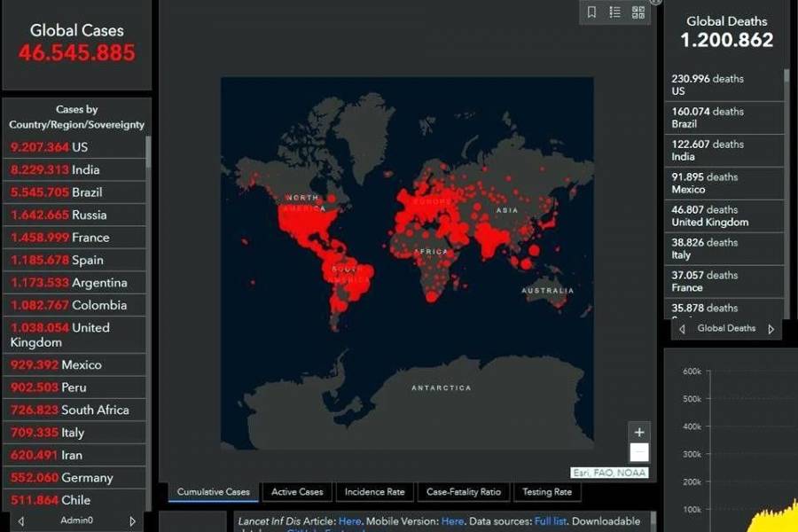Select United Kingdom cases row
Image resolution: width=798 pixels, height=532 pixels.
(74, 334)
